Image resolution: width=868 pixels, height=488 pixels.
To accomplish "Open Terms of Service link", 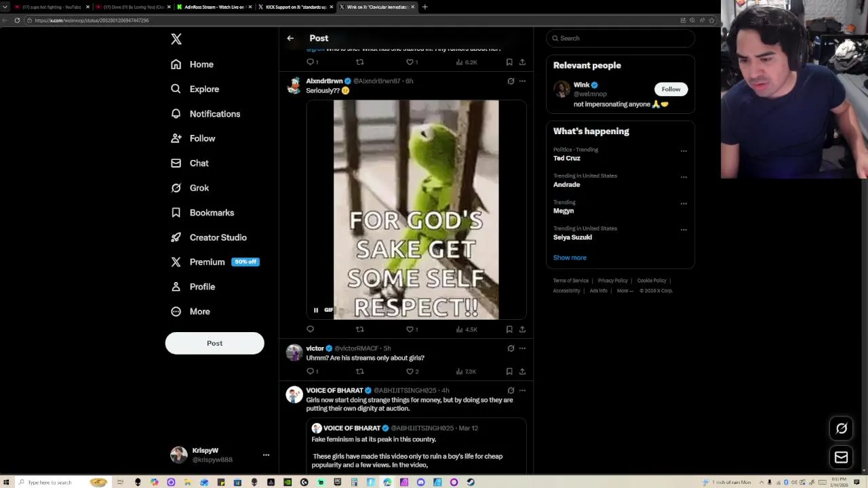I will [571, 281].
